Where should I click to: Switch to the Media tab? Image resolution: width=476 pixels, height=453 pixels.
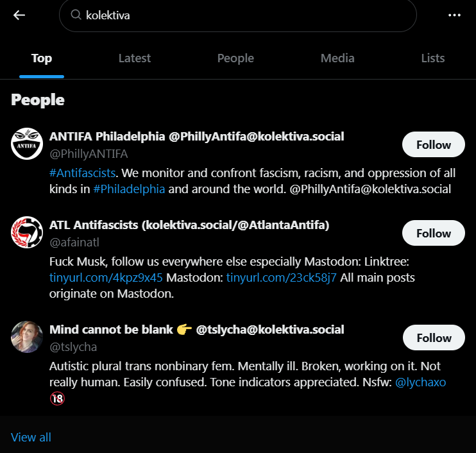click(x=337, y=58)
